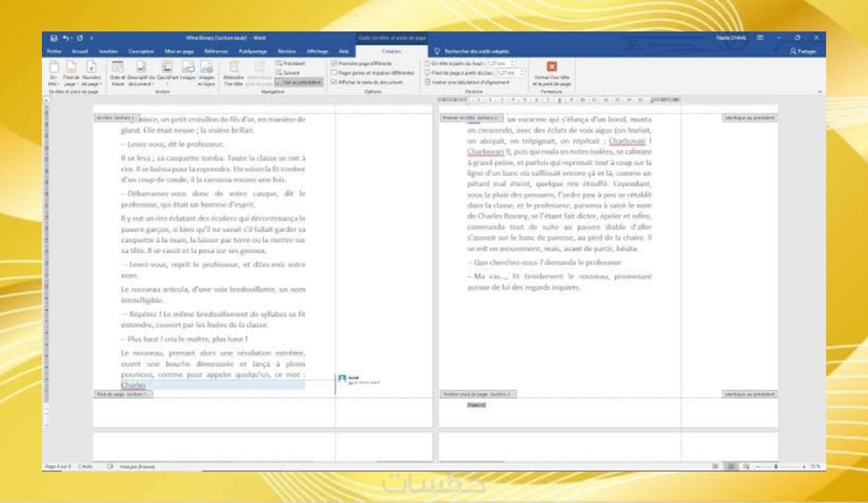868x503 pixels.
Task: Click Premier en-tête -Section 2- label tag
Action: tap(471, 117)
